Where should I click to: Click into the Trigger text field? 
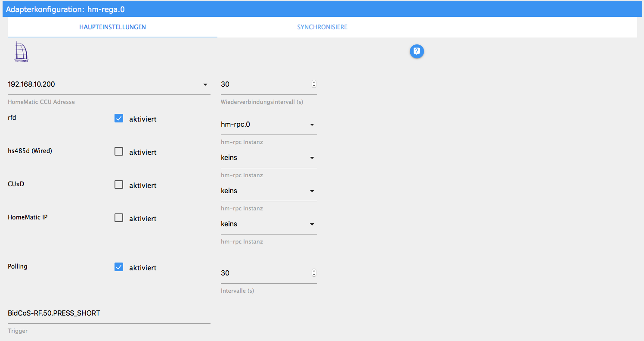(x=109, y=313)
